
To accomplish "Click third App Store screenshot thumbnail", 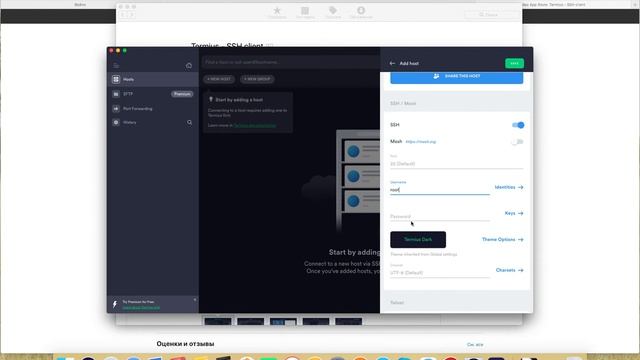I will (x=283, y=322).
